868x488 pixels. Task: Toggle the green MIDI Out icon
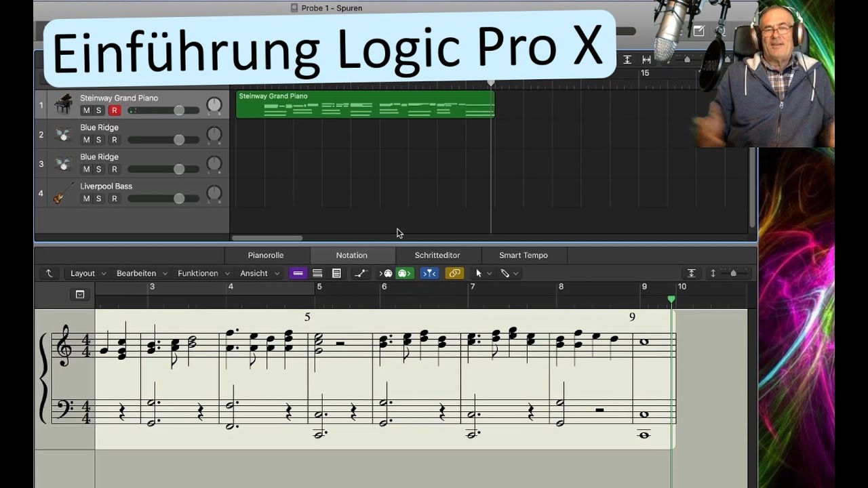pos(404,273)
